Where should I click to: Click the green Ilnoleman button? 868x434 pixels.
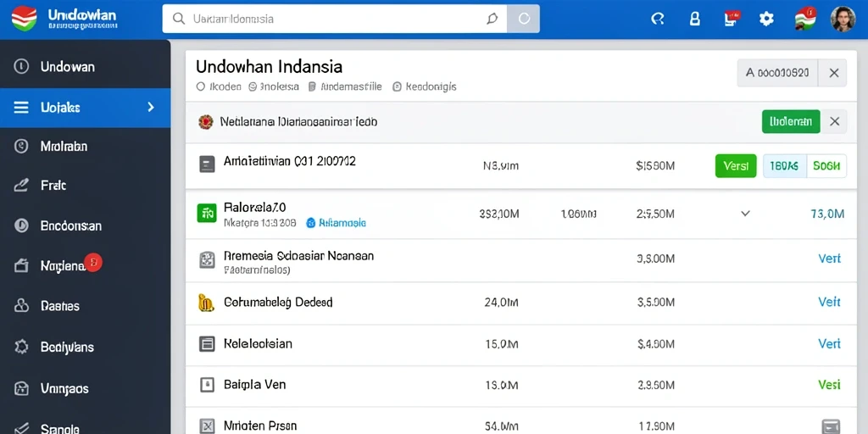pyautogui.click(x=791, y=121)
